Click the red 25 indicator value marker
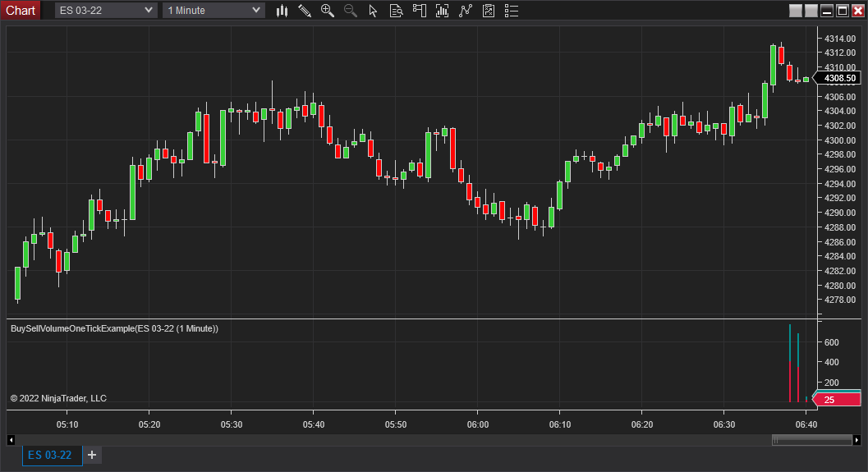This screenshot has width=868, height=472. point(837,400)
